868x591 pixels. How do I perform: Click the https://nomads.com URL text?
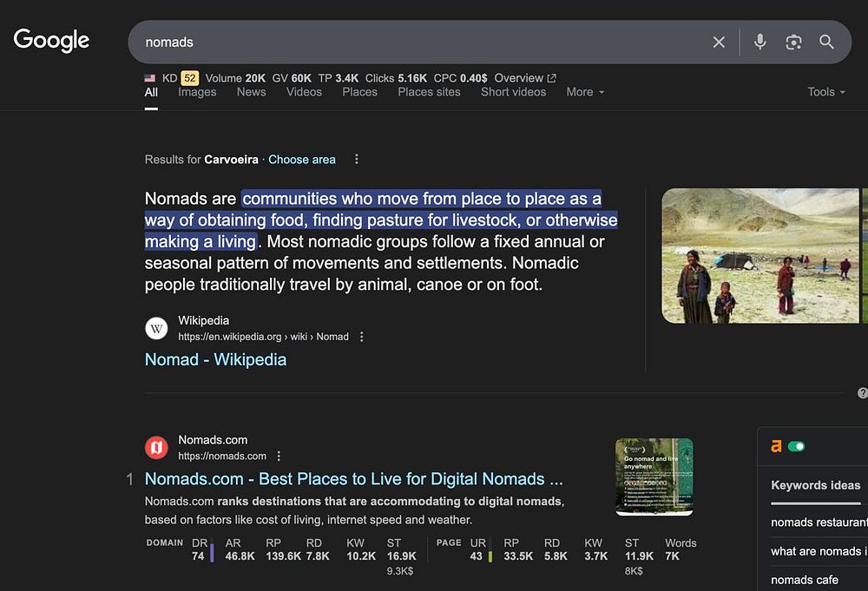click(x=222, y=456)
